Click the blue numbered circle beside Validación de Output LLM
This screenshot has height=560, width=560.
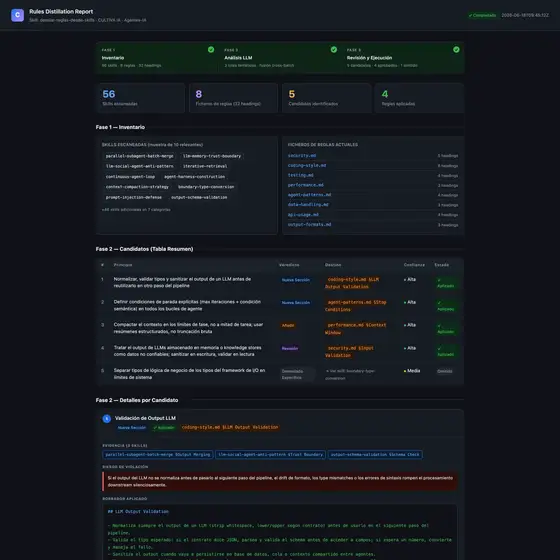106,419
